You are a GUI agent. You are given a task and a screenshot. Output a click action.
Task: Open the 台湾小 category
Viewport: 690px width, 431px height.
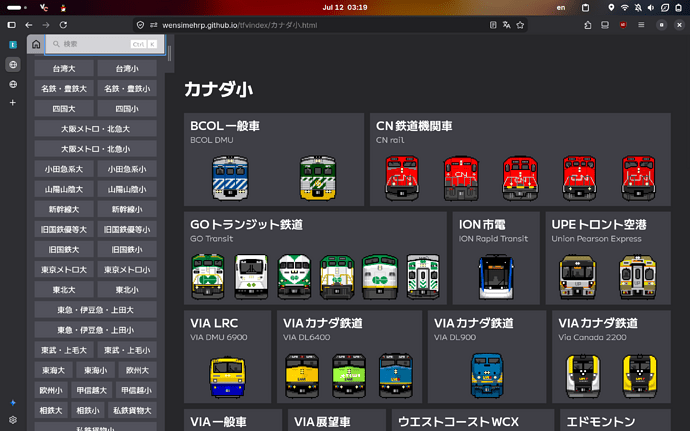tap(127, 69)
